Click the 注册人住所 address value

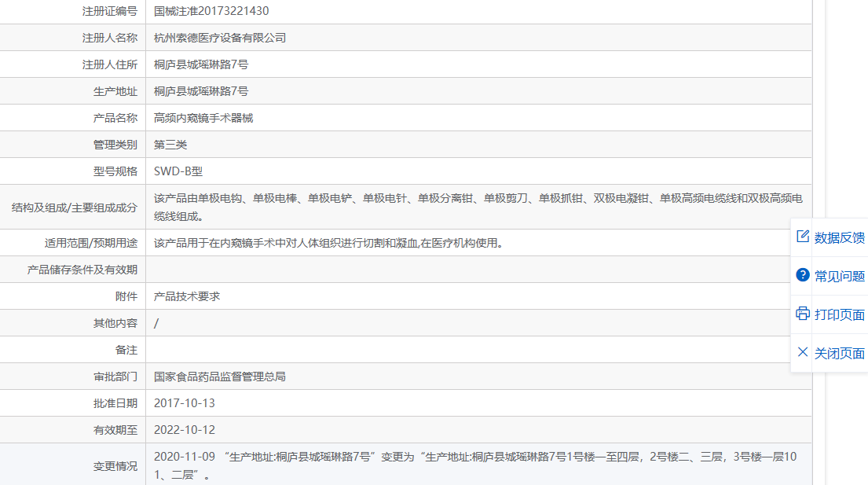point(201,64)
